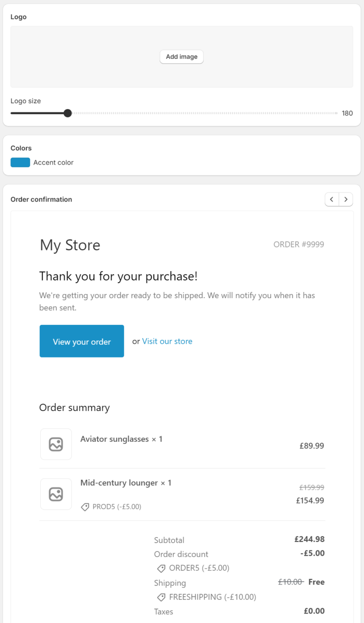Follow the Visit our store link
364x623 pixels.
[167, 341]
